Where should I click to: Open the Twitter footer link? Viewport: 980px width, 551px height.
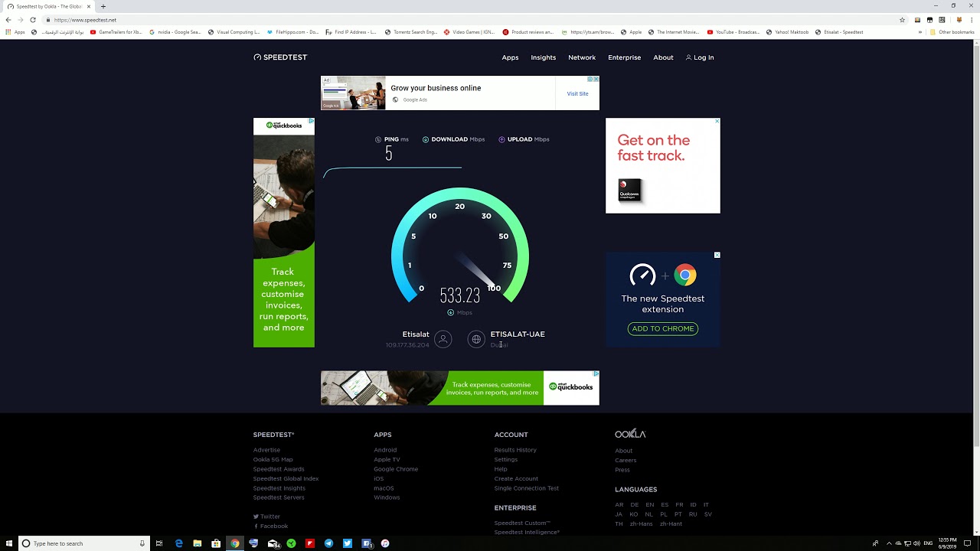click(x=267, y=517)
